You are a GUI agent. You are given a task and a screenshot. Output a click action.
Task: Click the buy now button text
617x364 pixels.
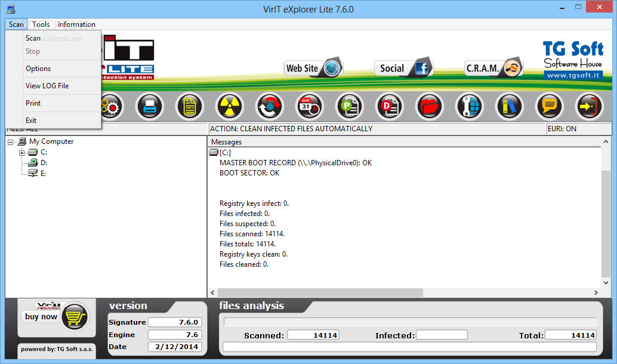point(41,317)
